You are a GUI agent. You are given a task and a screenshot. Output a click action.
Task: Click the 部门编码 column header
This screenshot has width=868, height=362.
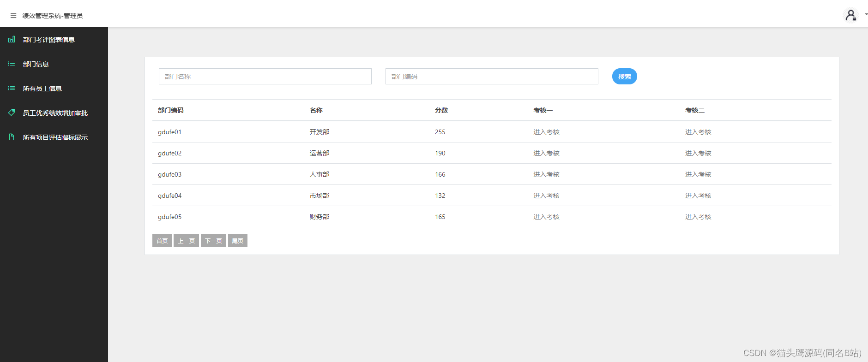tap(171, 110)
